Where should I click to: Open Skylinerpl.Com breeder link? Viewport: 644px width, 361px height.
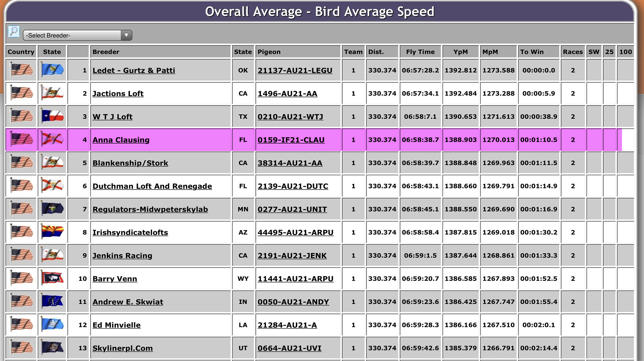[123, 348]
